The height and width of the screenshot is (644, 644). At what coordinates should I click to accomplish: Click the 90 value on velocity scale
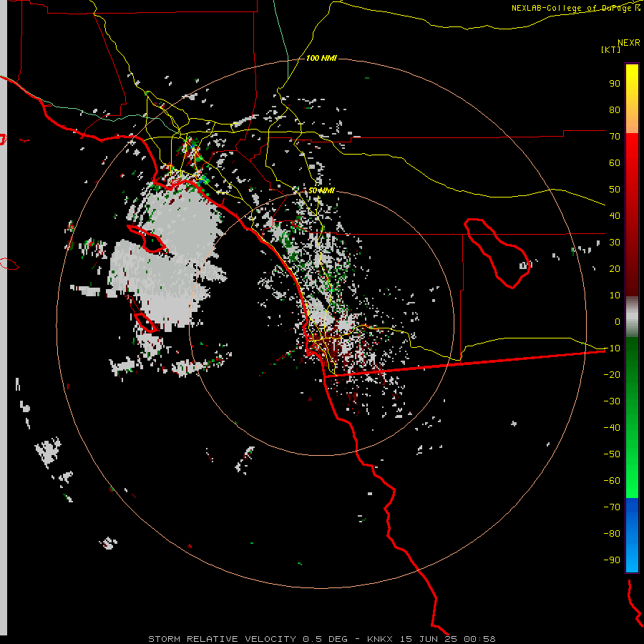click(x=615, y=84)
